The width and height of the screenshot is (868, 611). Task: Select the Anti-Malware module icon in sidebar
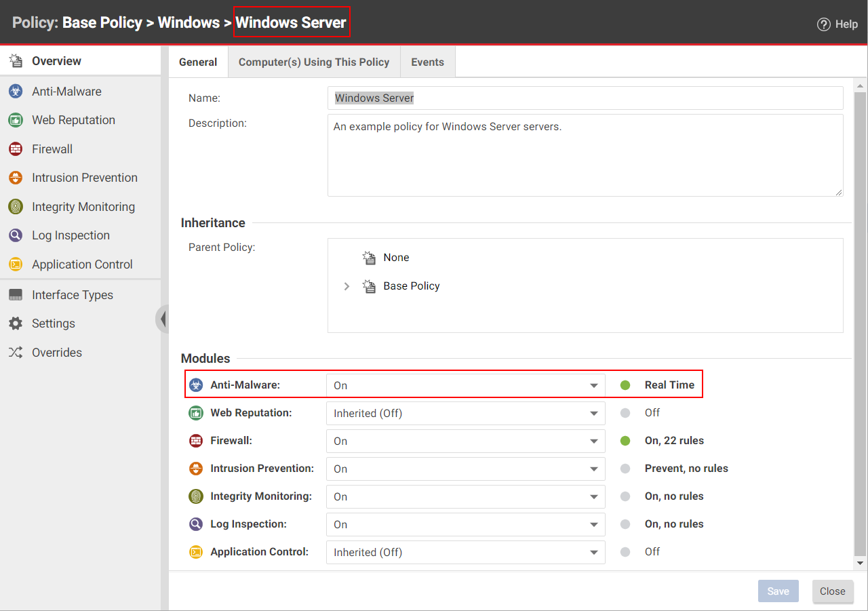[x=15, y=91]
